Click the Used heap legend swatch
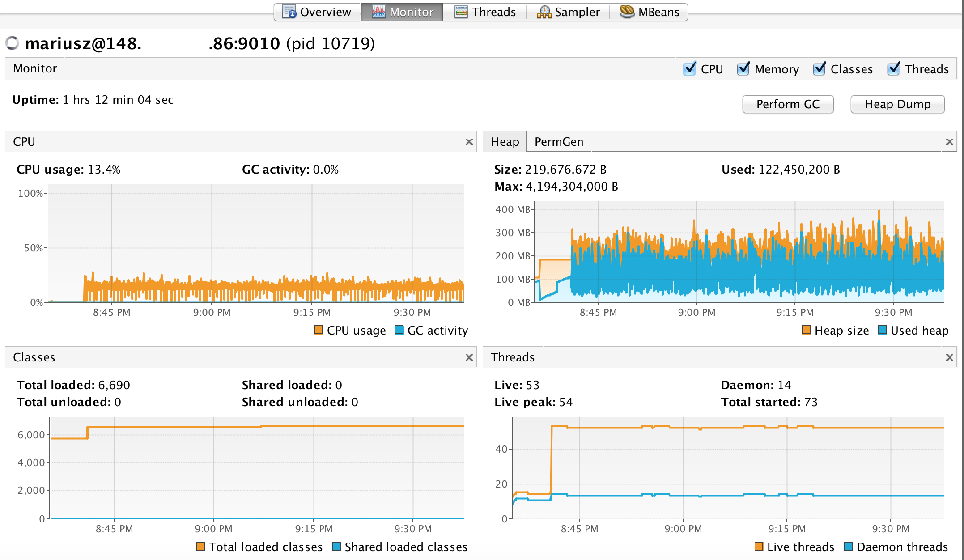This screenshot has height=560, width=964. (x=883, y=330)
